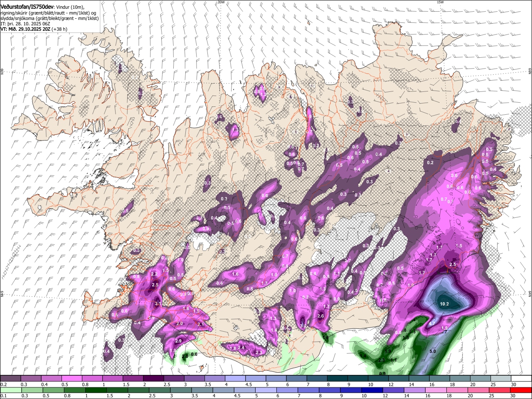Click the bright pink 0.5 swatch on upper scale
Viewport: 532px width, 399px height.
pyautogui.click(x=71, y=379)
